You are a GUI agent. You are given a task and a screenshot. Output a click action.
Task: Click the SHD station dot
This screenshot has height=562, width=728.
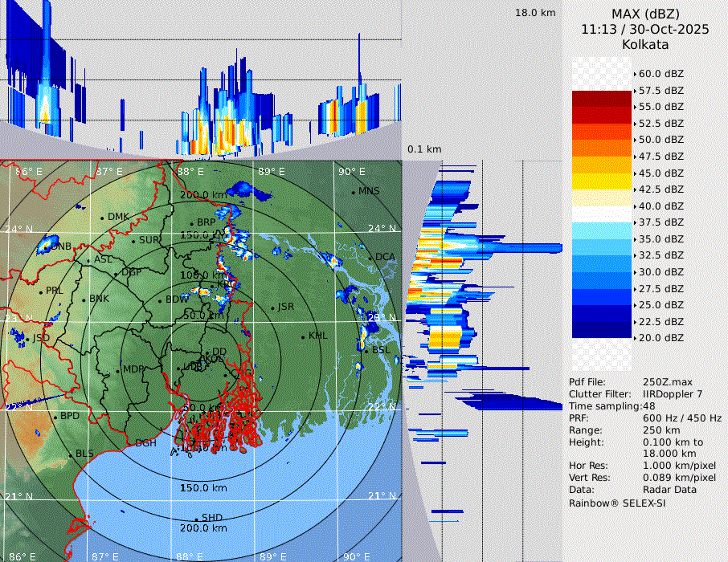tap(196, 518)
